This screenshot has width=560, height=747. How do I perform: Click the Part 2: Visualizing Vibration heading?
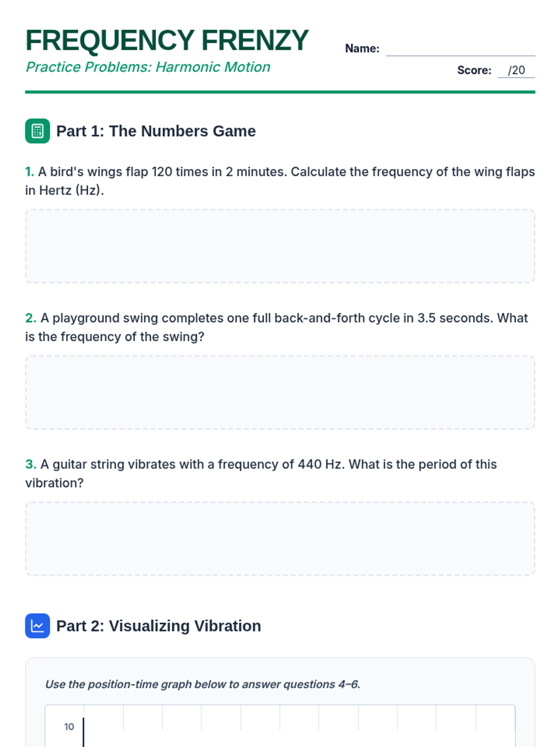(x=159, y=626)
